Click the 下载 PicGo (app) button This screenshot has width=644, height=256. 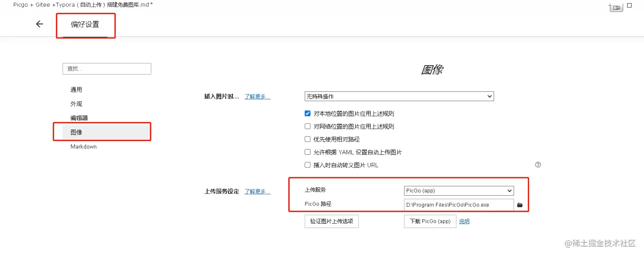430,221
